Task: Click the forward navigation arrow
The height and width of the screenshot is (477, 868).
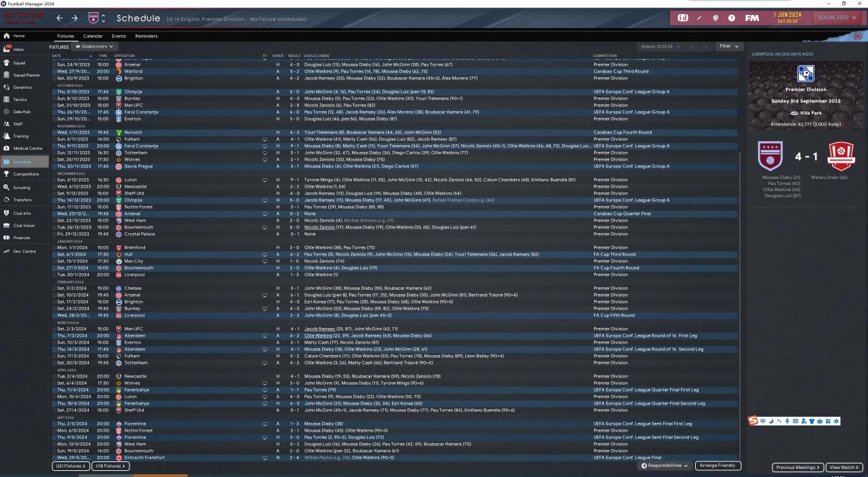Action: 75,18
